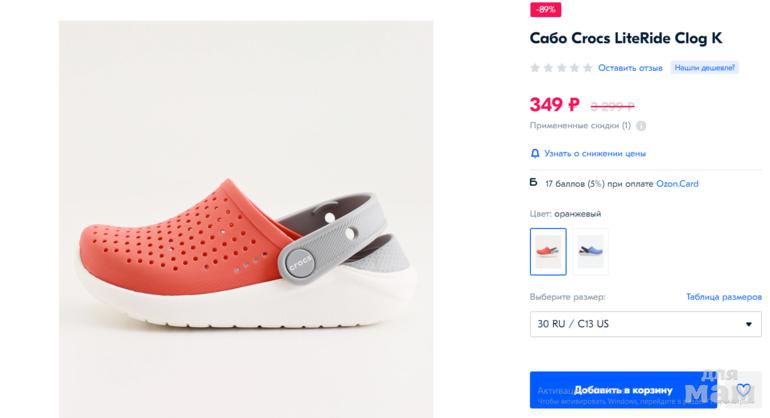The image size is (770, 418).
Task: Click Узнать о снижении цены link
Action: pyautogui.click(x=594, y=153)
